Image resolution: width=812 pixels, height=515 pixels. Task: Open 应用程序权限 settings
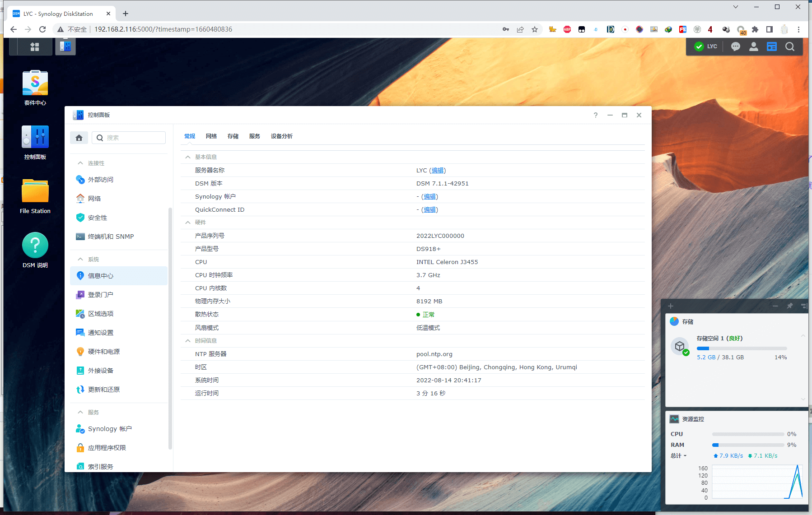[x=119, y=448]
